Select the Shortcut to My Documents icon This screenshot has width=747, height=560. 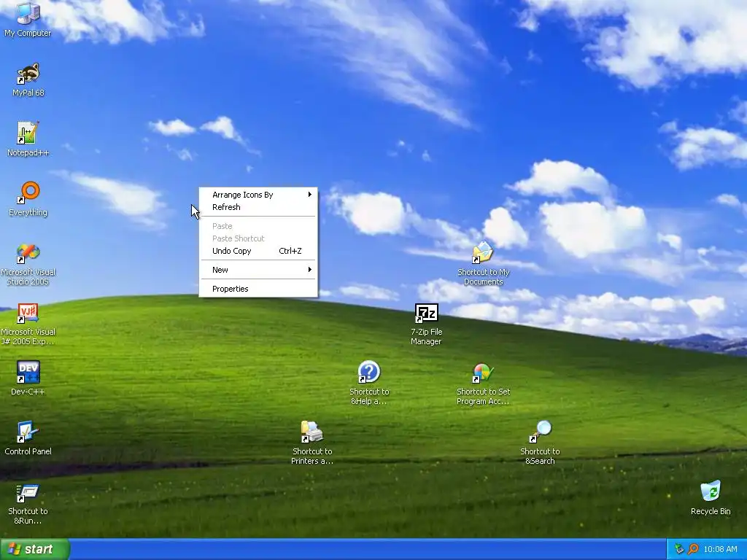pyautogui.click(x=483, y=263)
